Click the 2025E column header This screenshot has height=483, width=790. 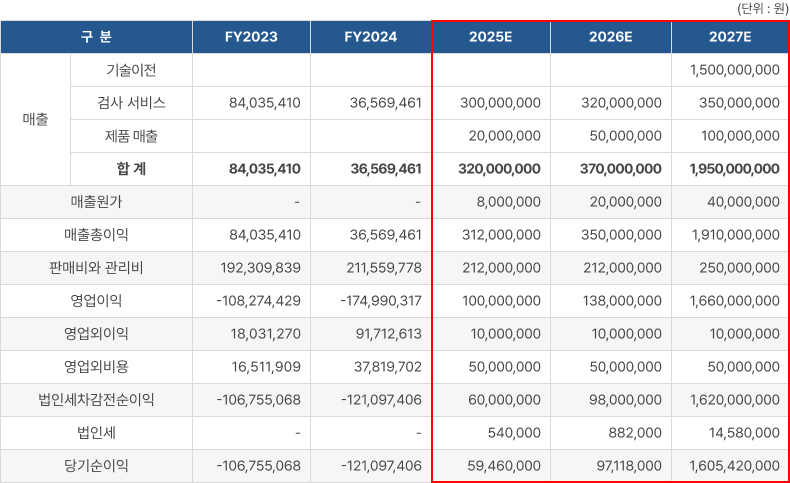coord(490,37)
